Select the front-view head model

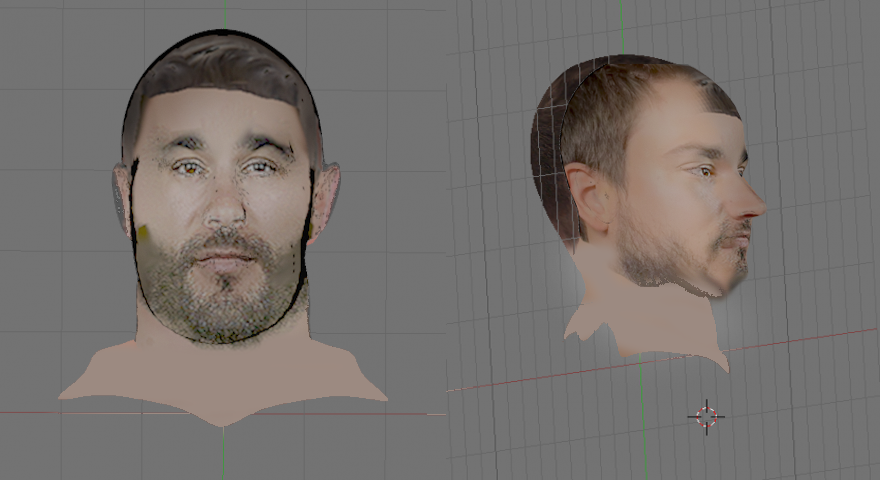click(223, 227)
